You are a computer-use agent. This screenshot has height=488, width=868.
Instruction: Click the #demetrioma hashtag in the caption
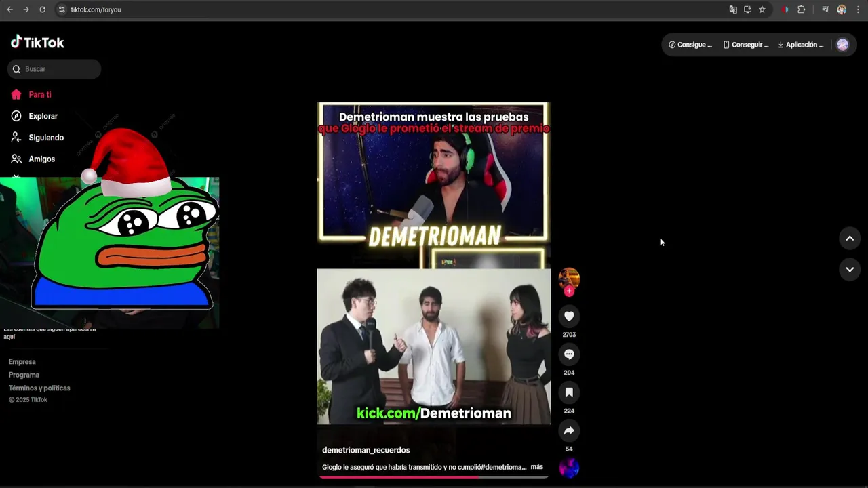505,467
